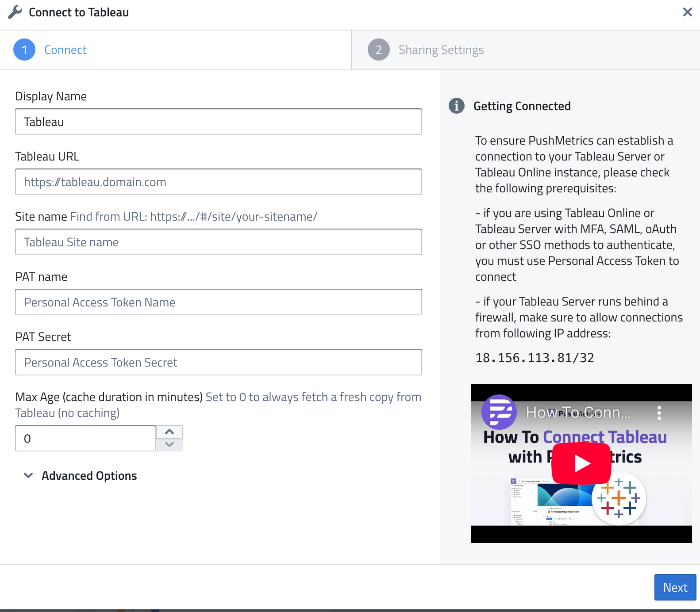Click the Tableau URL input field
This screenshot has height=612, width=700.
coord(219,182)
